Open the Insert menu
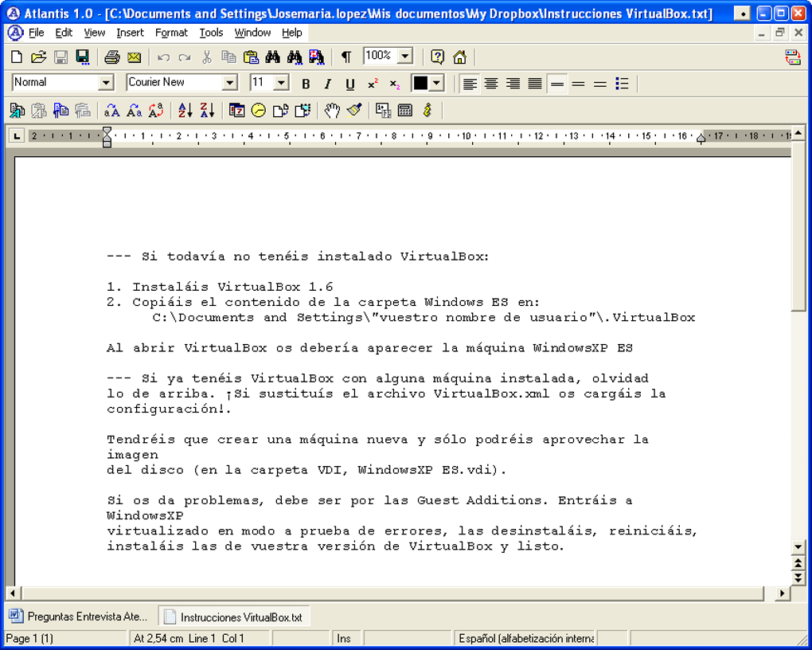The image size is (812, 650). coord(130,33)
